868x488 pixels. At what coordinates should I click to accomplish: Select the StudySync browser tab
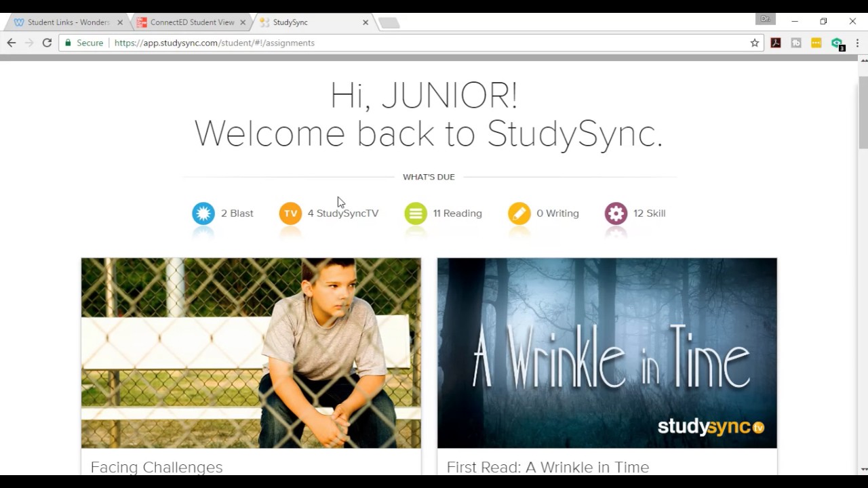tap(312, 22)
